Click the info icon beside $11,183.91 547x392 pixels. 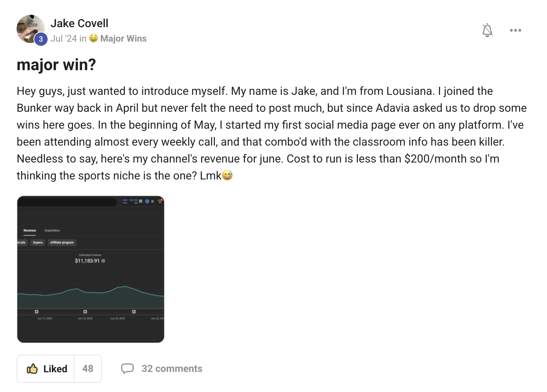[103, 261]
